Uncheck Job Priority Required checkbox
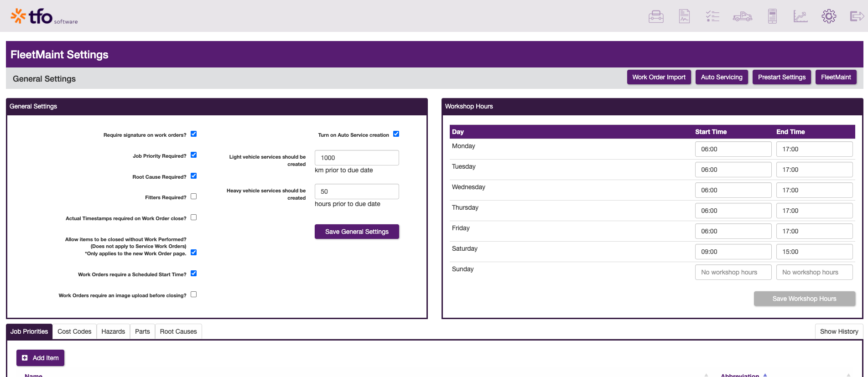Screen dimensions: 868x377 click(194, 155)
